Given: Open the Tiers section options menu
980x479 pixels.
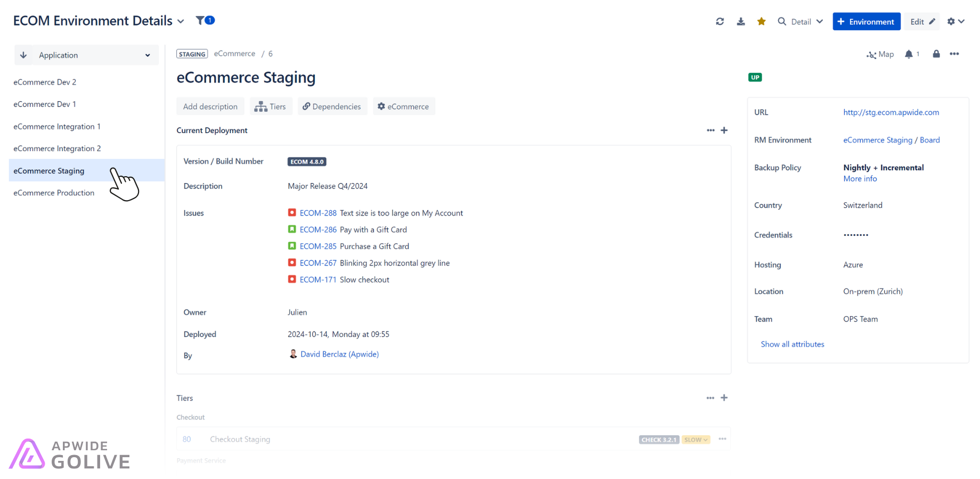Looking at the screenshot, I should 710,398.
